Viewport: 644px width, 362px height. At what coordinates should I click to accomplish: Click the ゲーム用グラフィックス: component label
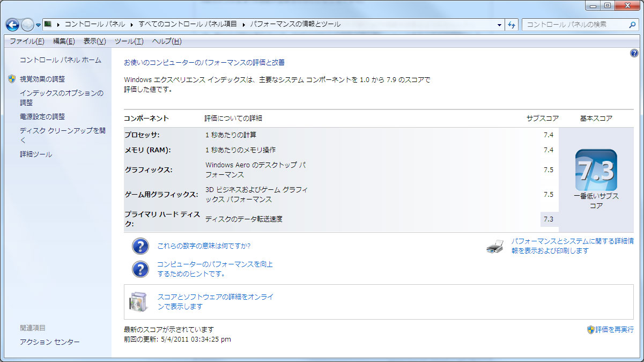coord(161,194)
